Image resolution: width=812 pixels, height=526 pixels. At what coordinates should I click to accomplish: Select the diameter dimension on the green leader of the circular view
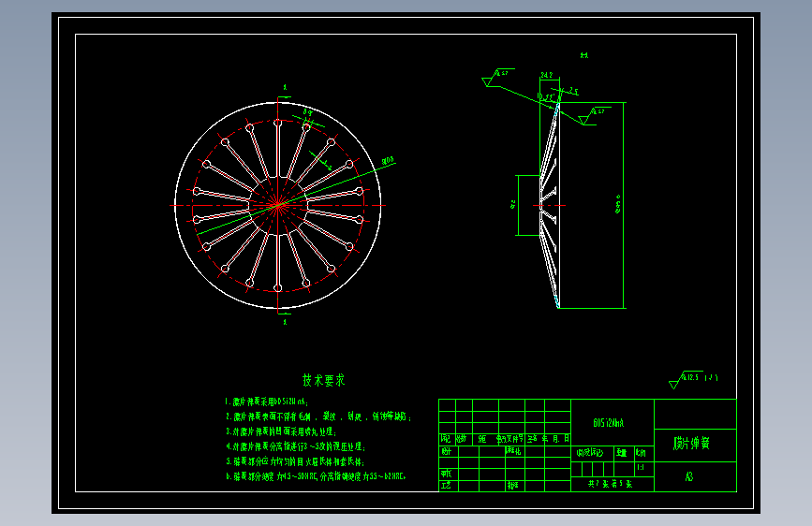(388, 160)
